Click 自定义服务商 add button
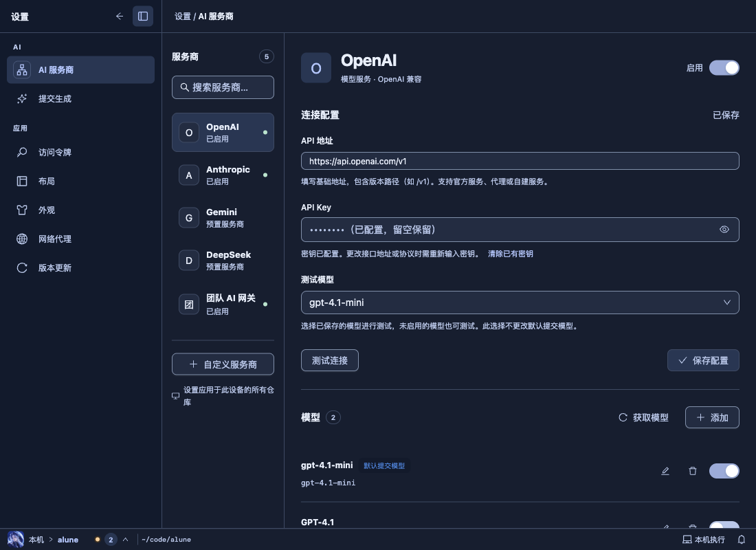Viewport: 756px width, 550px height. [223, 364]
